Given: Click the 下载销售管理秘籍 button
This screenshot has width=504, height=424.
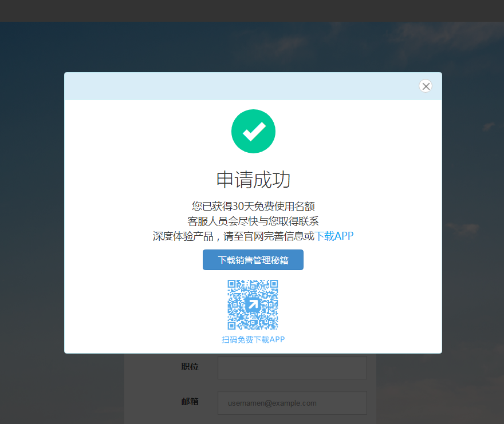Looking at the screenshot, I should tap(253, 260).
